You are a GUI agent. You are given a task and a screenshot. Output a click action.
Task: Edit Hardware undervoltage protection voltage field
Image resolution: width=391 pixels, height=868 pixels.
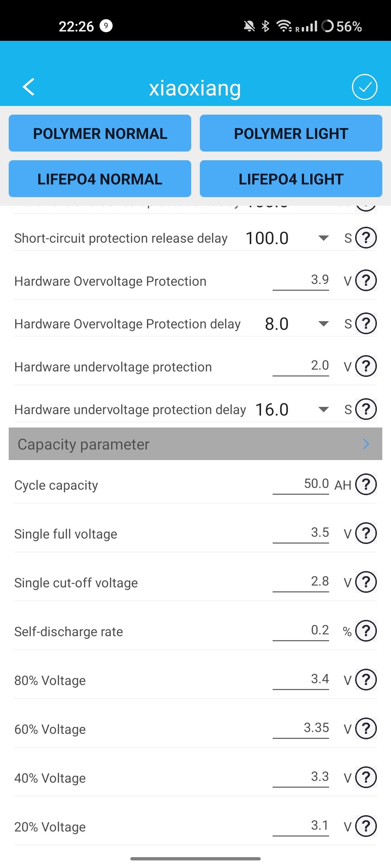(x=301, y=366)
